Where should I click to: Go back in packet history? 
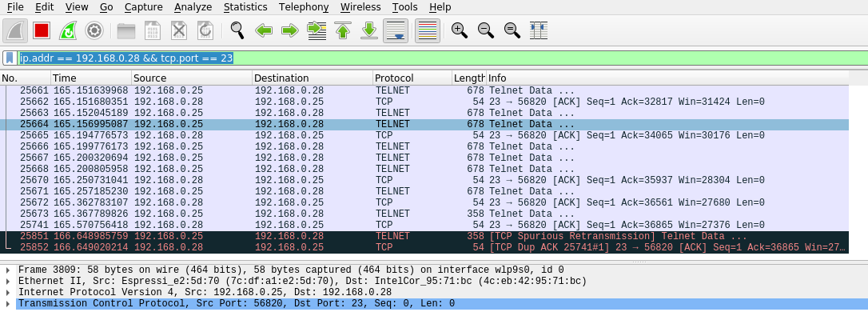[x=264, y=30]
